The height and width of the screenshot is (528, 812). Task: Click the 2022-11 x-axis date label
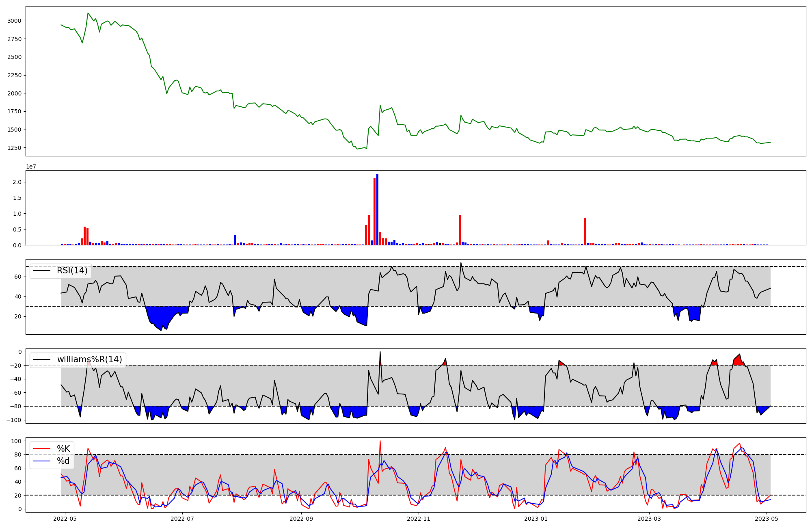[419, 519]
